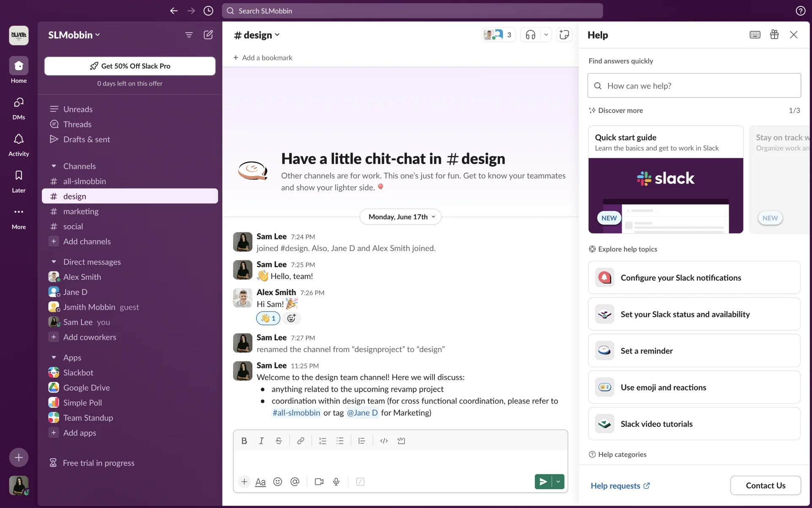Open the canvas icon in channel header
This screenshot has height=508, width=812.
coord(564,35)
